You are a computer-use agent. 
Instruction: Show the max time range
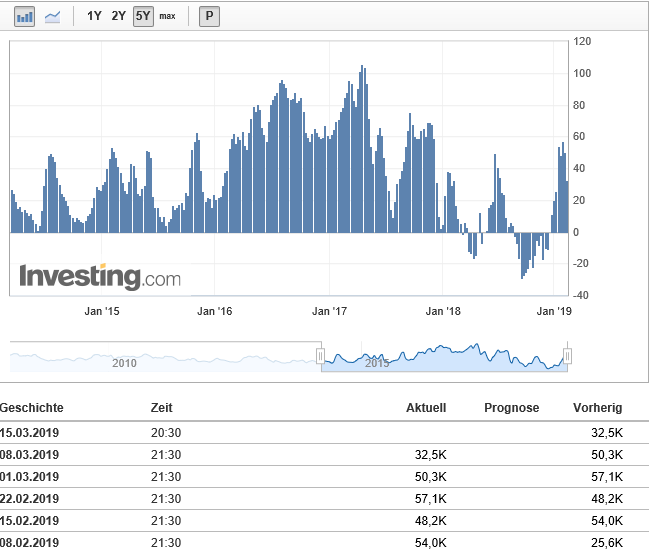tap(167, 16)
